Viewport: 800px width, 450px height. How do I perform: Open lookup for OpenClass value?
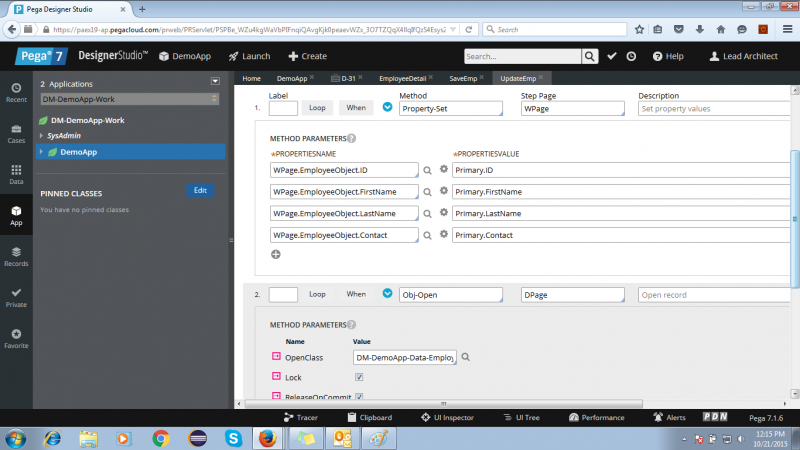(x=466, y=357)
